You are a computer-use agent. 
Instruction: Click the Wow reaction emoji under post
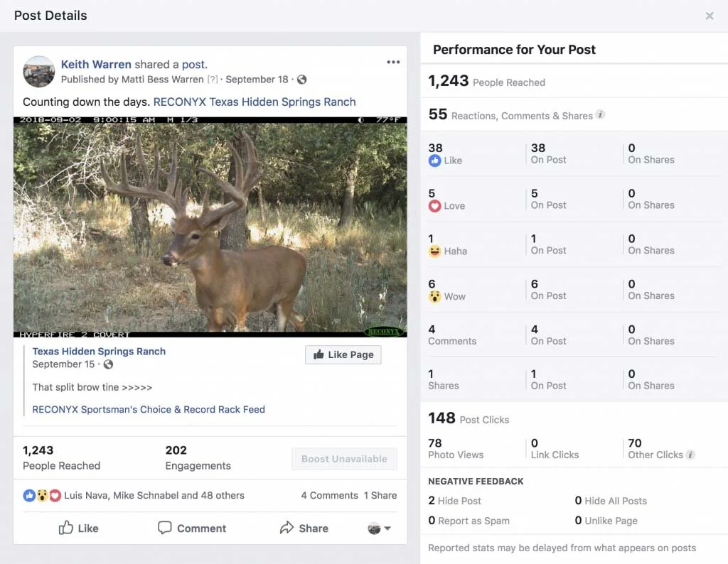tap(42, 495)
